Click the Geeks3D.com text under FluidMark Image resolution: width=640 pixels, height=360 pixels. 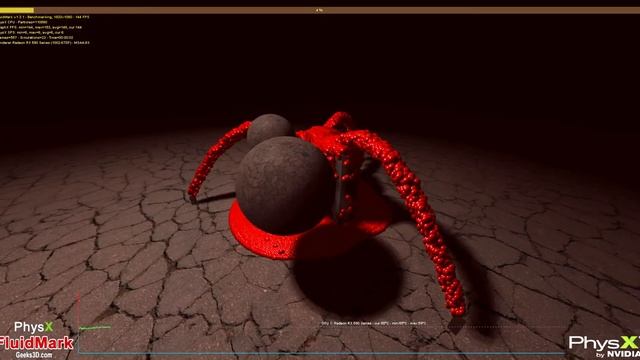click(34, 355)
